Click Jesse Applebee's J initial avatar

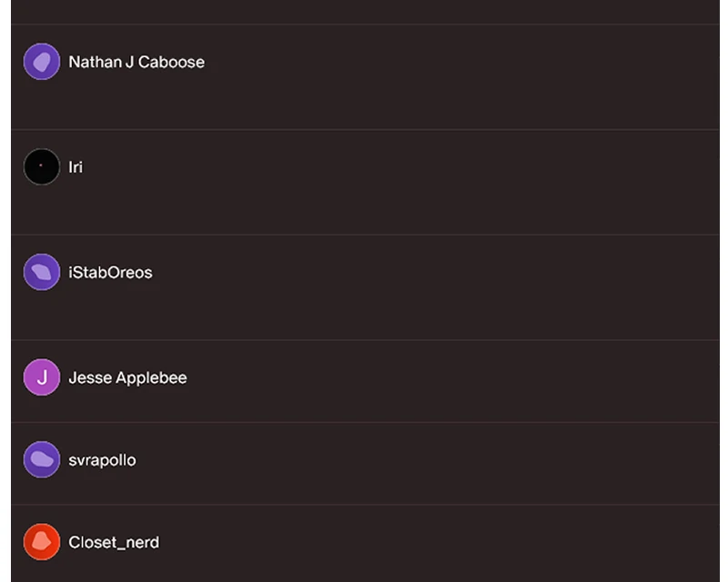click(42, 377)
